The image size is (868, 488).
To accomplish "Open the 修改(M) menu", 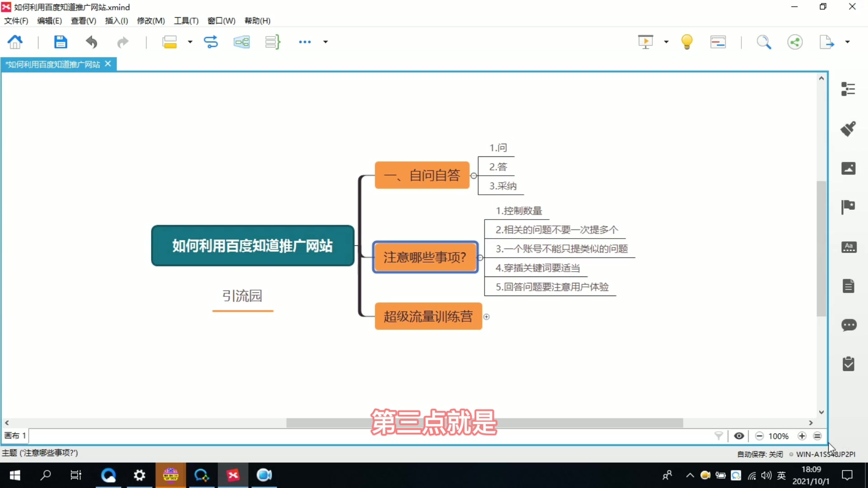I will click(151, 21).
